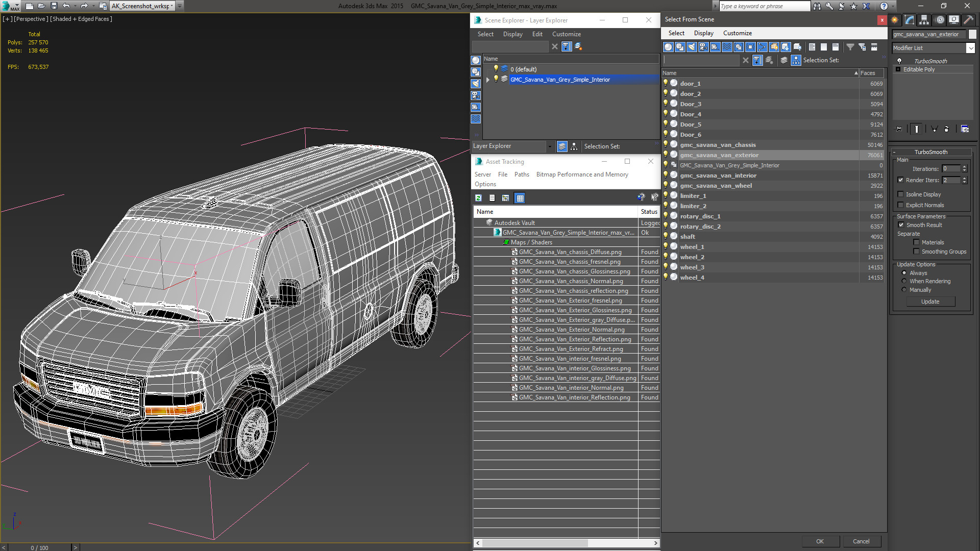
Task: Toggle Render Iters checkbox
Action: pos(901,180)
